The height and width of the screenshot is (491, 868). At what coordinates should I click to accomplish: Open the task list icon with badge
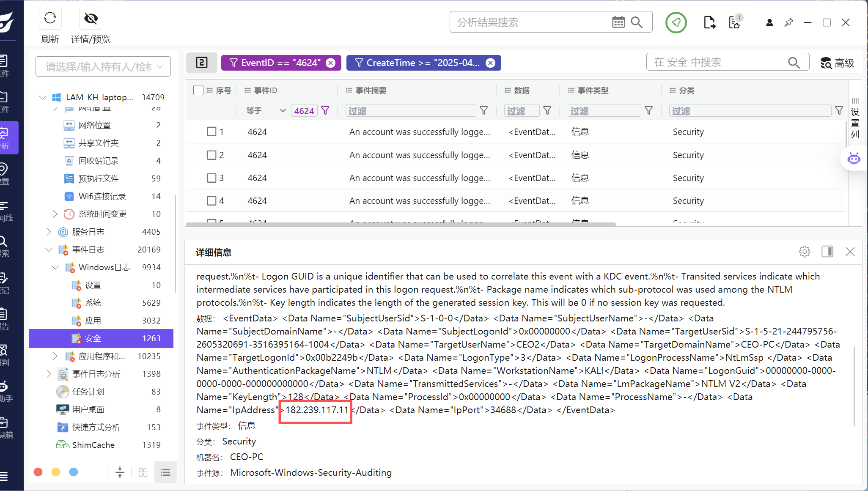[x=735, y=22]
